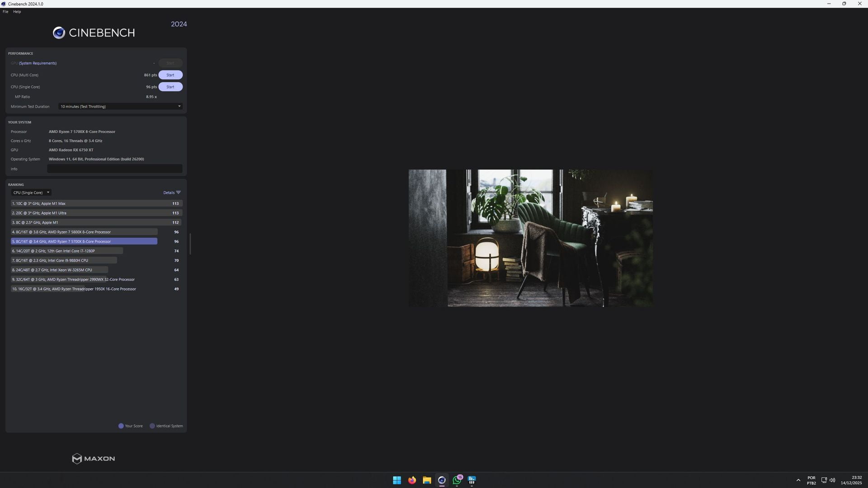Open the POR PTB2 language switcher
868x488 pixels.
[811, 480]
